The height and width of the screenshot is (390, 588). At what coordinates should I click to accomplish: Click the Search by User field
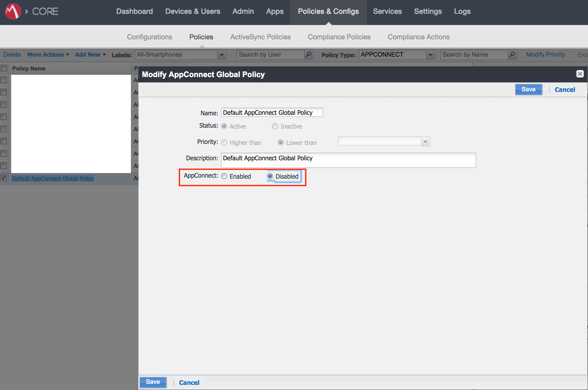(271, 55)
